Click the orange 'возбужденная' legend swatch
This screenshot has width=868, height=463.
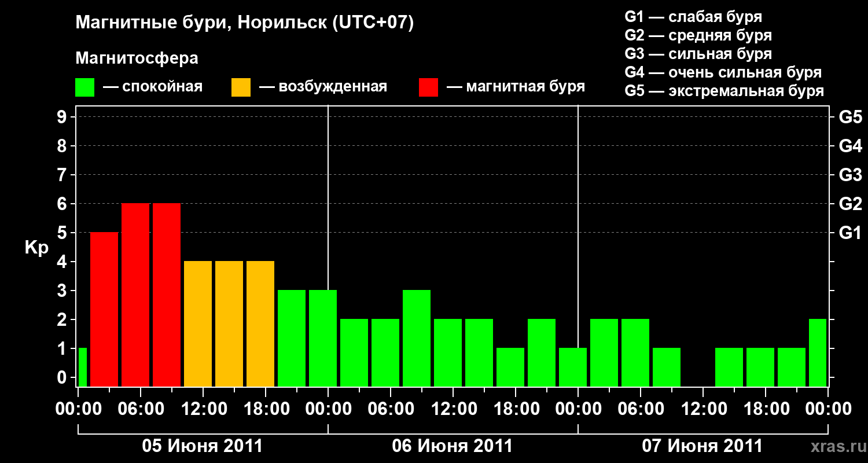click(241, 87)
